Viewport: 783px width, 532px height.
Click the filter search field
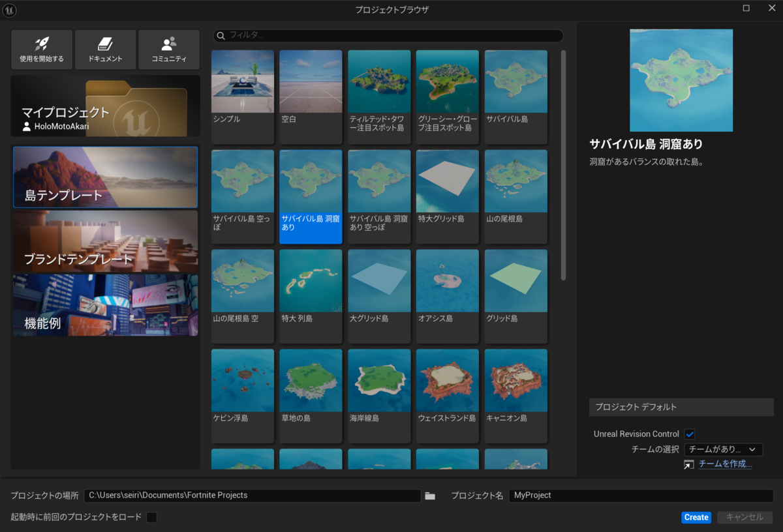coord(388,36)
